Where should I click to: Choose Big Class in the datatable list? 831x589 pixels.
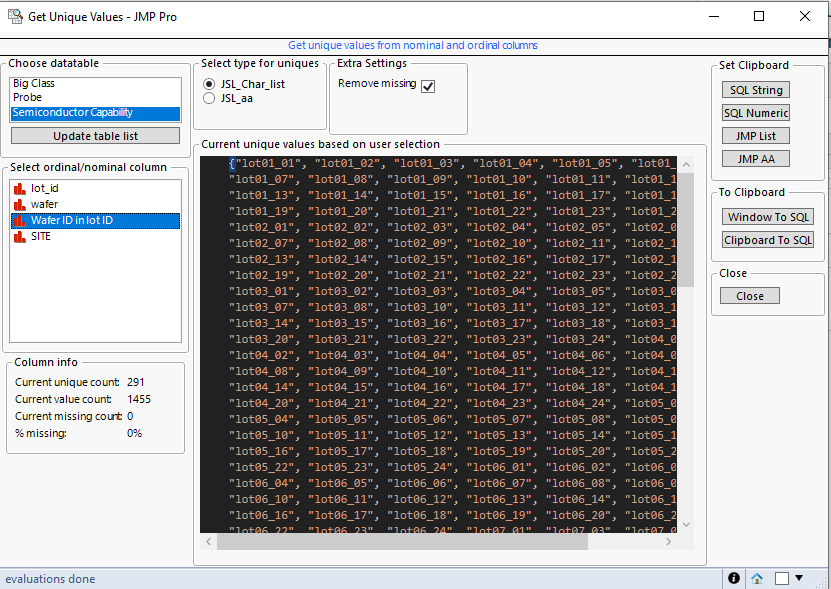tap(95, 83)
